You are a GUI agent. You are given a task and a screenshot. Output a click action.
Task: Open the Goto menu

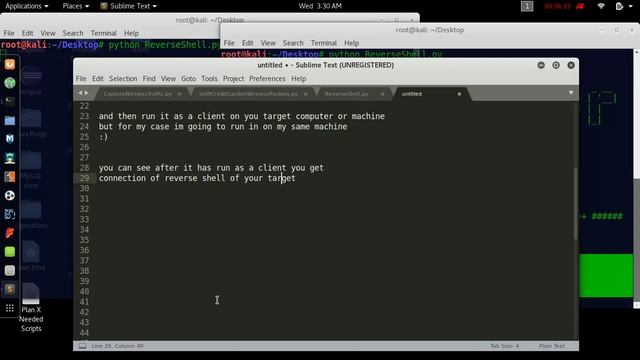pyautogui.click(x=189, y=78)
